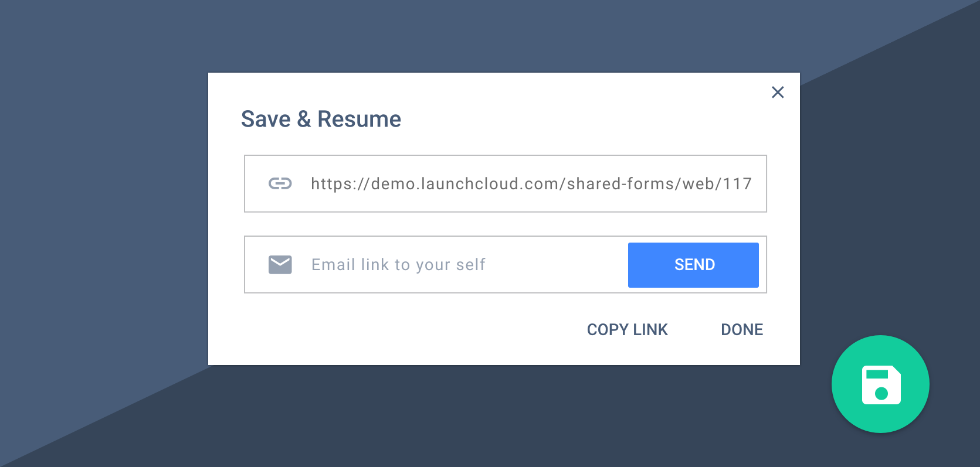Select the envelope icon in the email field
980x467 pixels.
pyautogui.click(x=280, y=264)
